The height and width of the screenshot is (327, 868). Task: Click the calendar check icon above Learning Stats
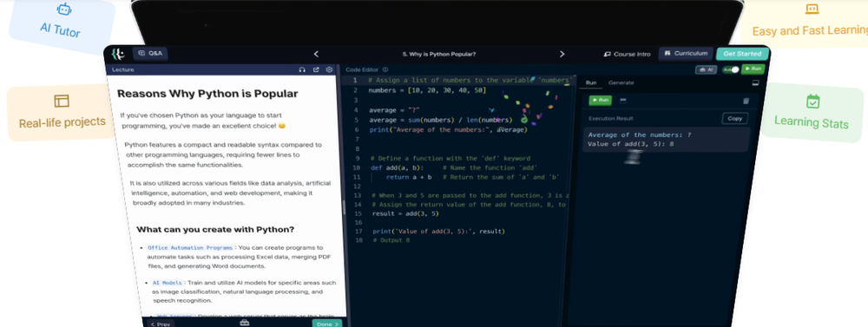(x=812, y=101)
